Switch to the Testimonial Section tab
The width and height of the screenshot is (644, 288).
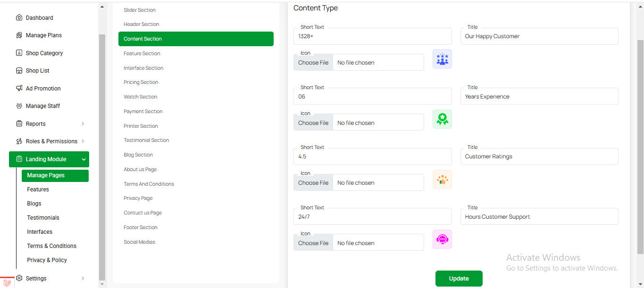146,140
